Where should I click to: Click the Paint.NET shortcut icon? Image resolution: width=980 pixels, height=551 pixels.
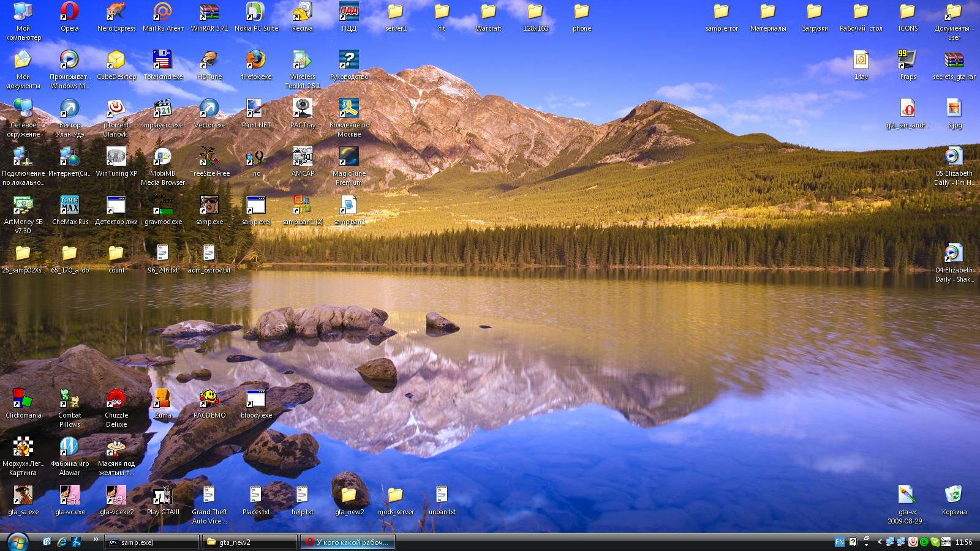(x=255, y=109)
